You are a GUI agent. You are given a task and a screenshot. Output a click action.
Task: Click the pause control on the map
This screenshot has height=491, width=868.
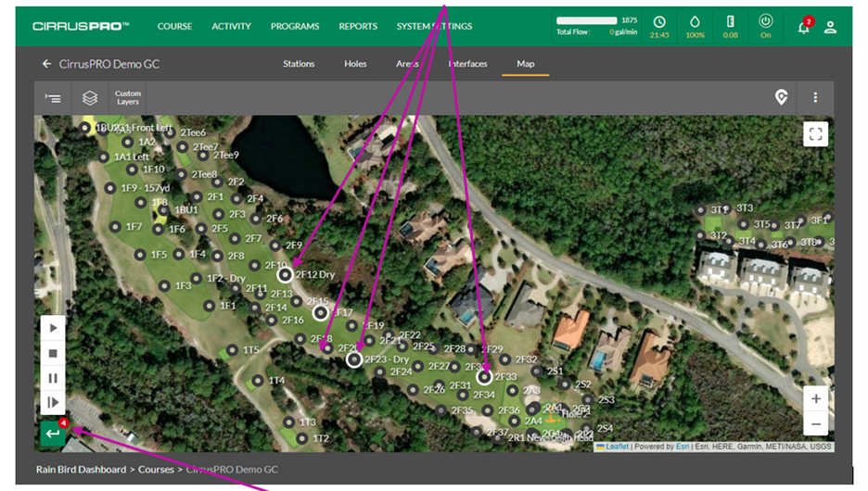coord(53,378)
